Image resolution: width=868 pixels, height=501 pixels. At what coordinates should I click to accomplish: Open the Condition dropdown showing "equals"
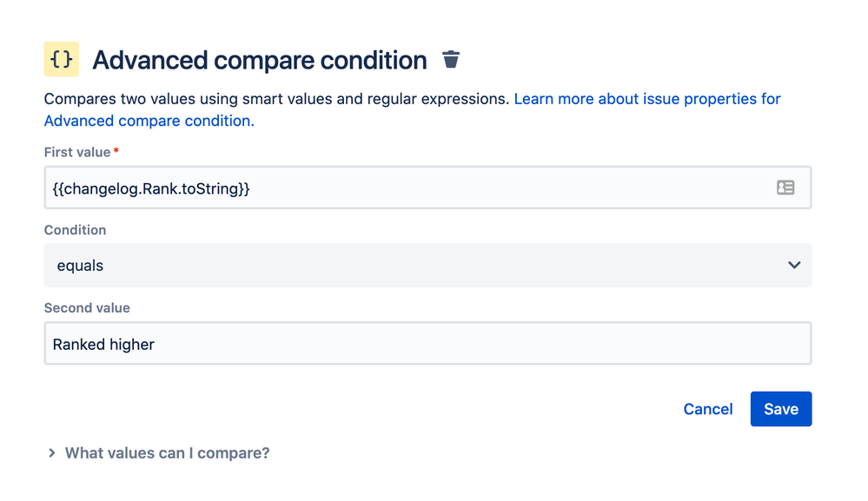(x=417, y=265)
